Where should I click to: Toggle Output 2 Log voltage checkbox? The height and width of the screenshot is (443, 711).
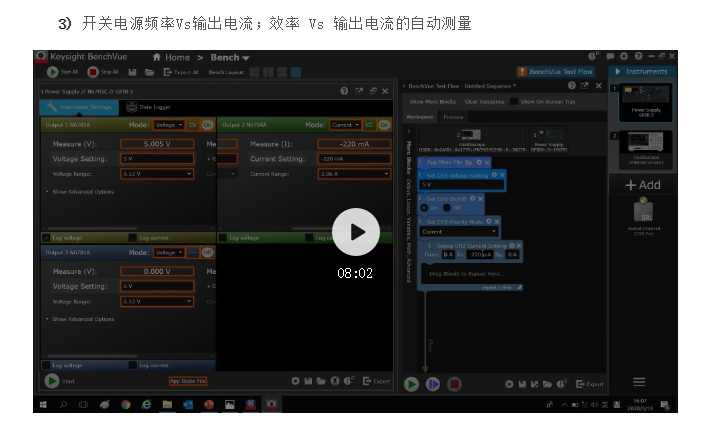pyautogui.click(x=223, y=238)
